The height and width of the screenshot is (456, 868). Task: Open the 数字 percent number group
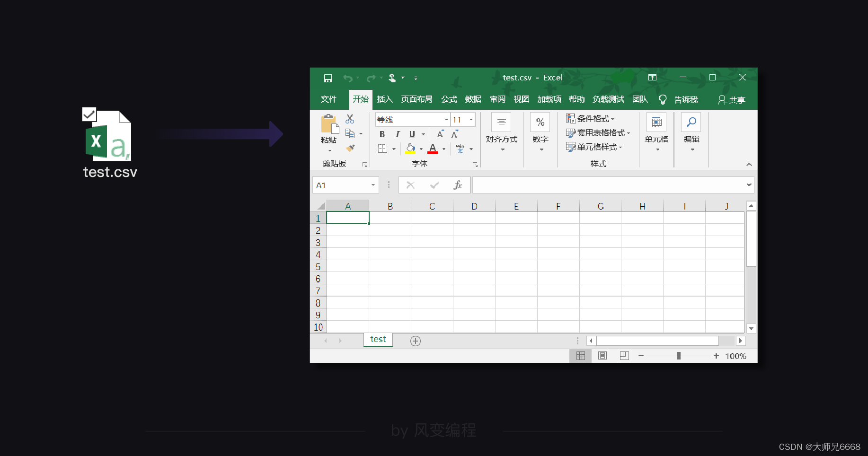540,132
